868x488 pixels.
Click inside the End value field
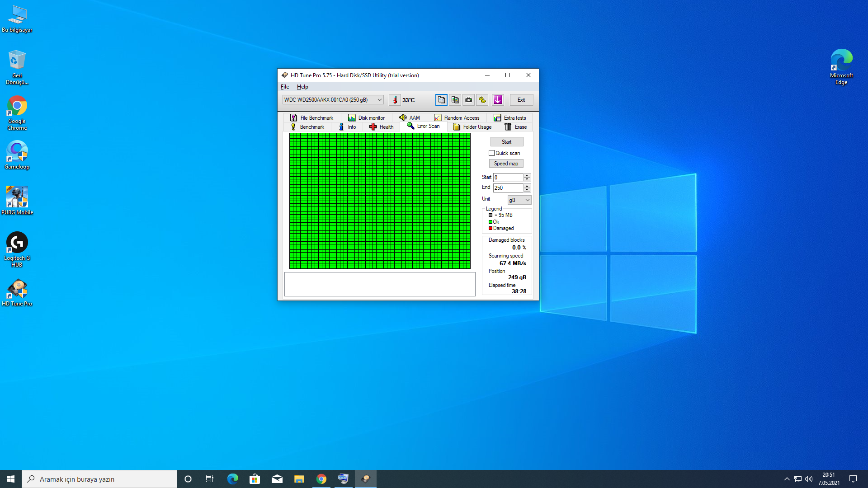(508, 188)
